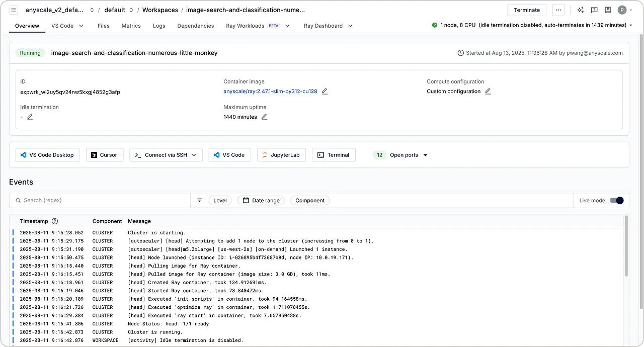Toggle the Live mode switch
Viewport: 644px width, 347px height.
click(616, 200)
